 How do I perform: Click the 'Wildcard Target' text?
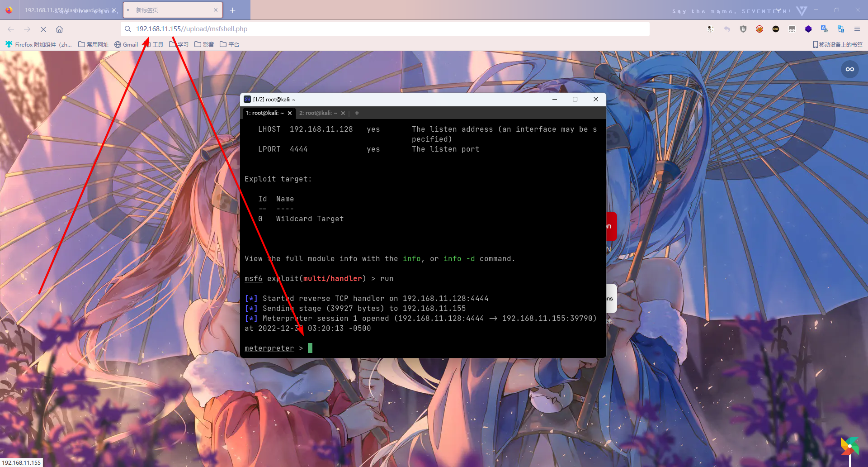pyautogui.click(x=310, y=219)
